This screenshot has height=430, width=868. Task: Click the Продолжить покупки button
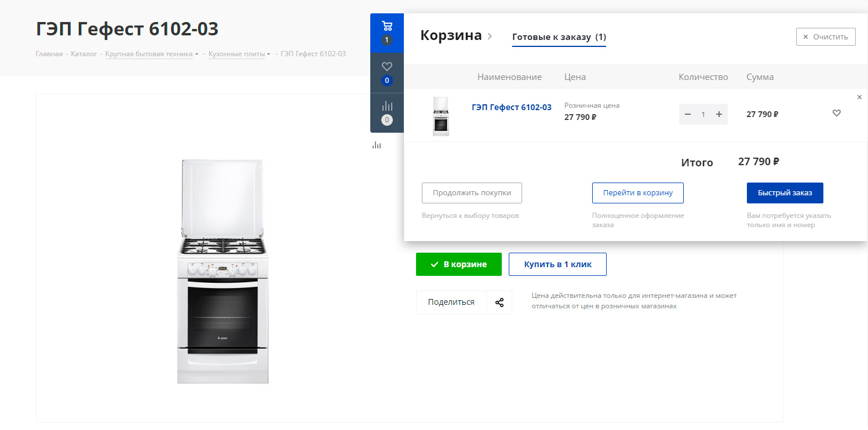[472, 193]
